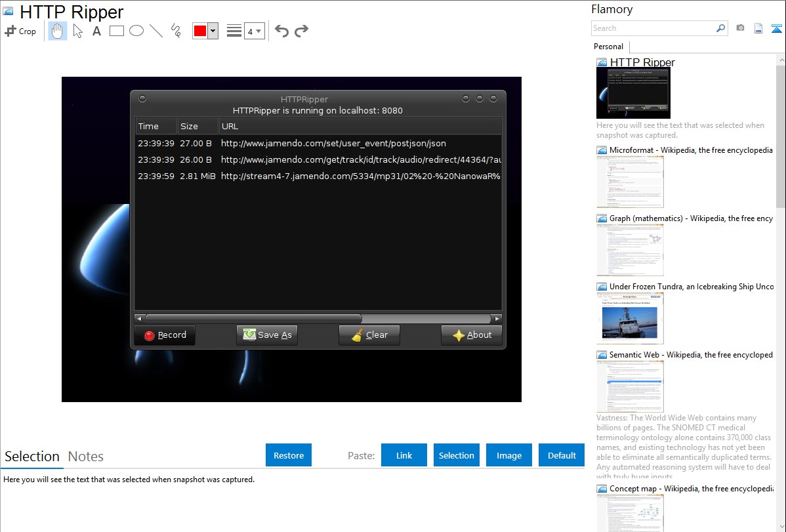
Task: Open the Semantic Web snapshot thumbnail
Action: [x=630, y=386]
